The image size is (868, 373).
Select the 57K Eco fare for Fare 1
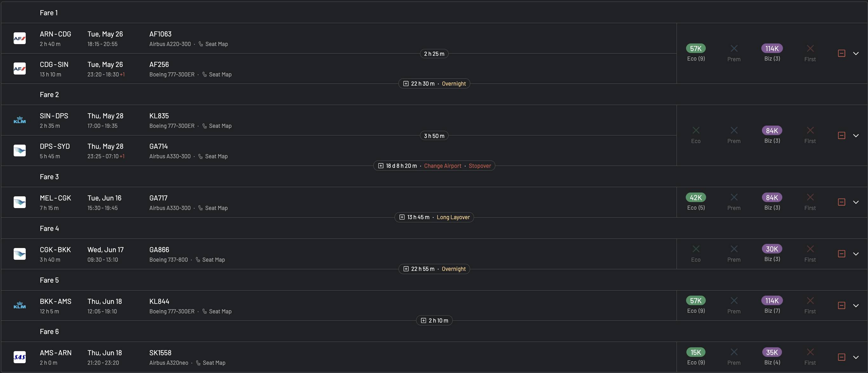[x=696, y=49]
